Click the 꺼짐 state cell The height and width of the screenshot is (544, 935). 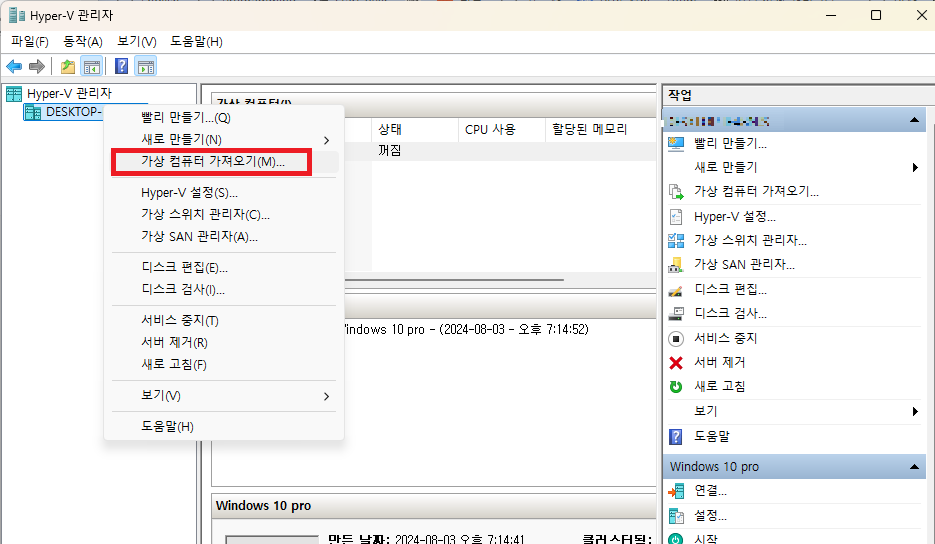coord(389,151)
